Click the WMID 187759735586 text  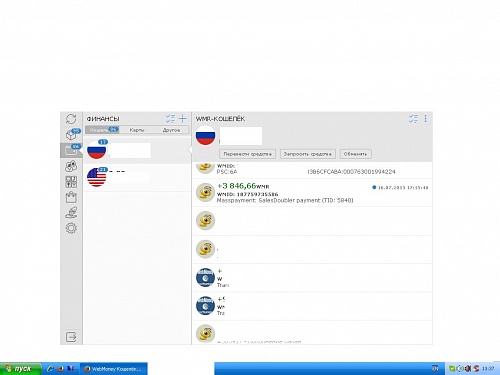(x=247, y=194)
